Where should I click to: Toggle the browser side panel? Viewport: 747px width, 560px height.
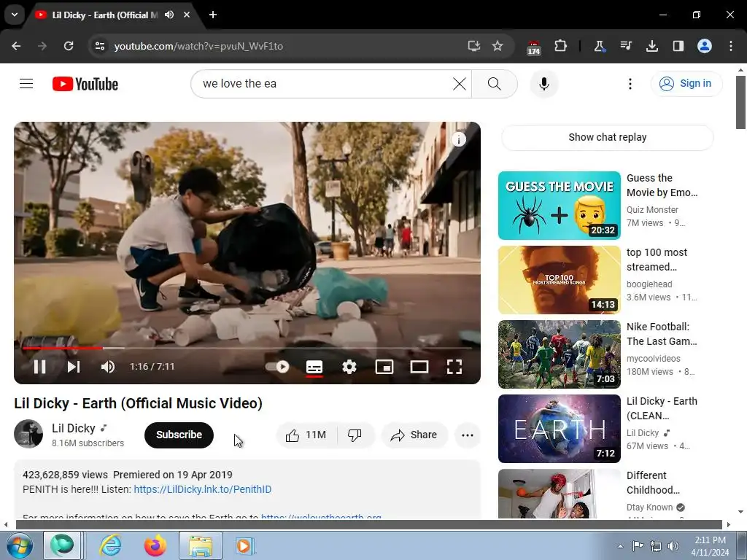click(678, 46)
